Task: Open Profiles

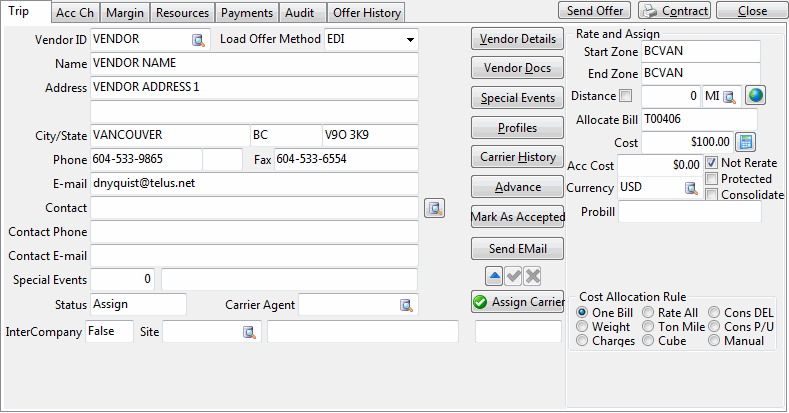Action: coord(517,128)
